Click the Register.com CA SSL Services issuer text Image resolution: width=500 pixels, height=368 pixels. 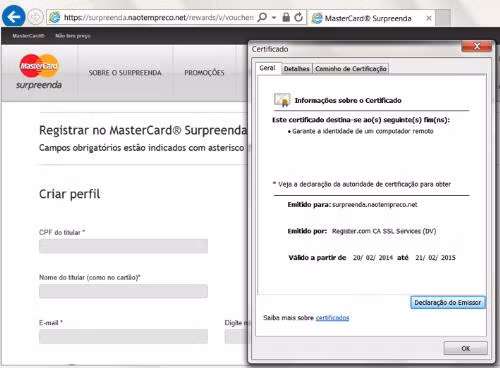384,231
